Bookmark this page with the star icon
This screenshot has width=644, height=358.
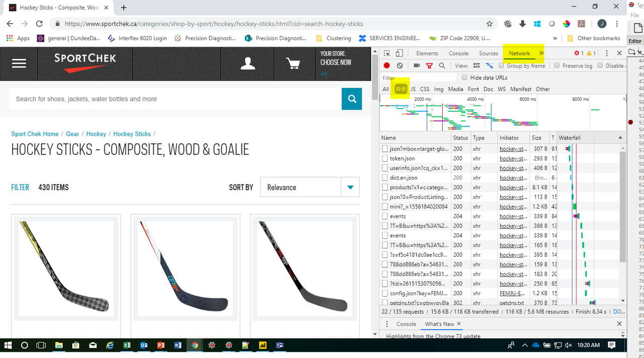pyautogui.click(x=490, y=24)
